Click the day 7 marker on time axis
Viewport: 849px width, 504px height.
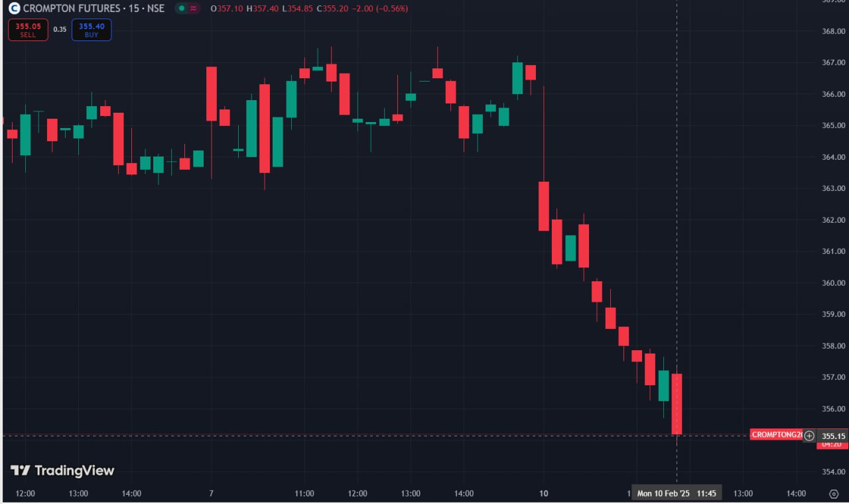pyautogui.click(x=211, y=493)
